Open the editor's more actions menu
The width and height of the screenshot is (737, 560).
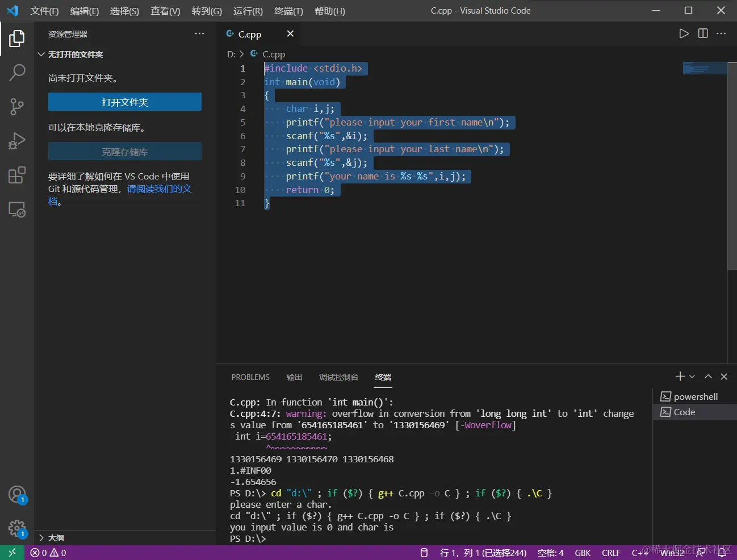(x=721, y=34)
